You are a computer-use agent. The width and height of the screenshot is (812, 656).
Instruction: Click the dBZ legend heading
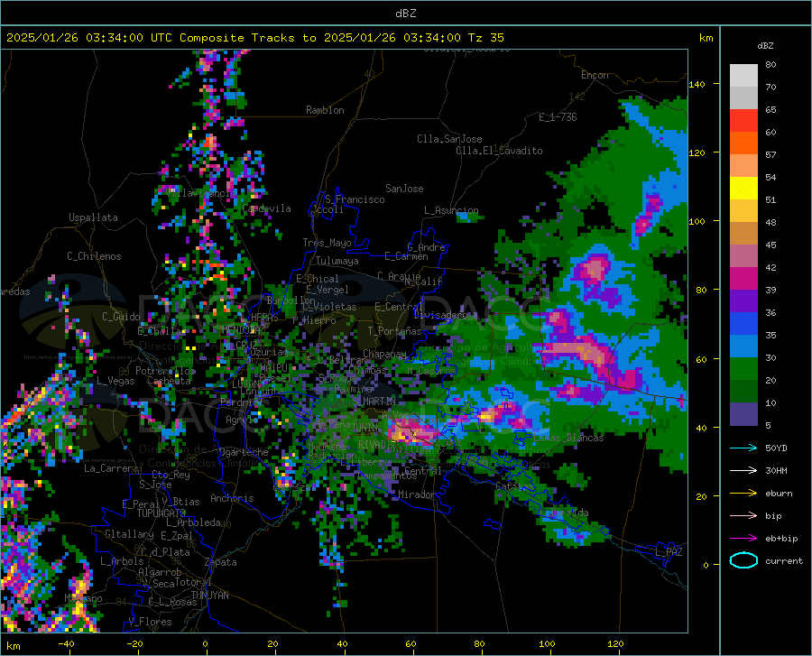[765, 45]
